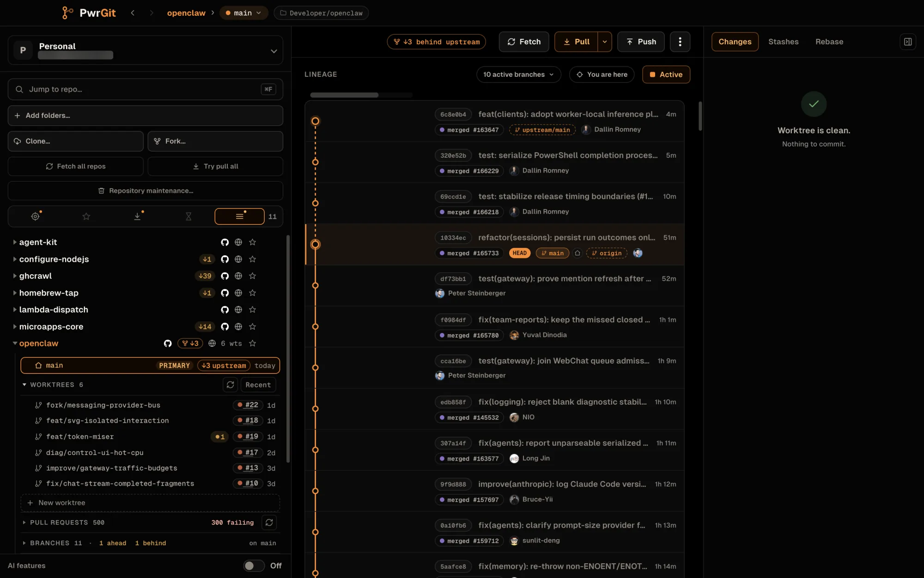
Task: Refresh the worktrees list
Action: coord(230,385)
